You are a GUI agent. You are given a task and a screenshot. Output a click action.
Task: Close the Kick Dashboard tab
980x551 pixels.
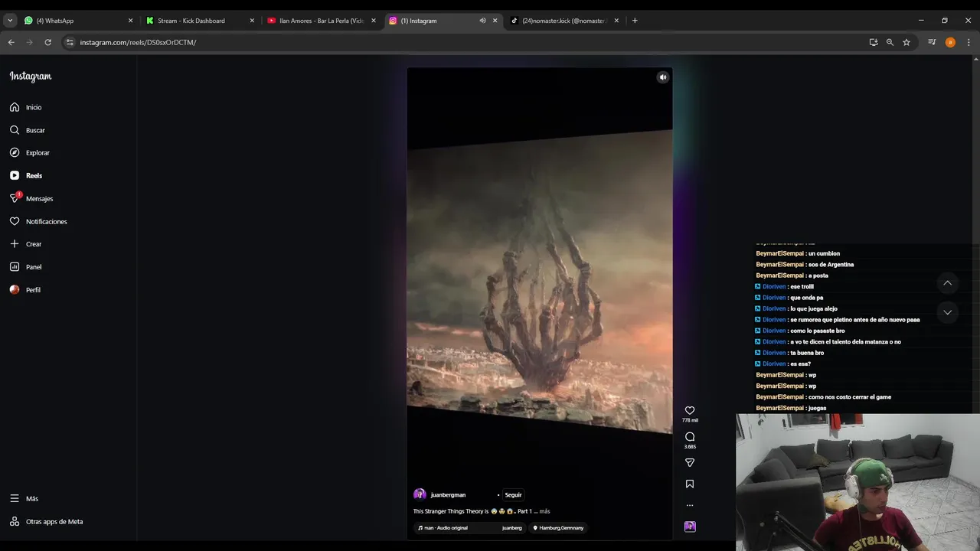[252, 21]
